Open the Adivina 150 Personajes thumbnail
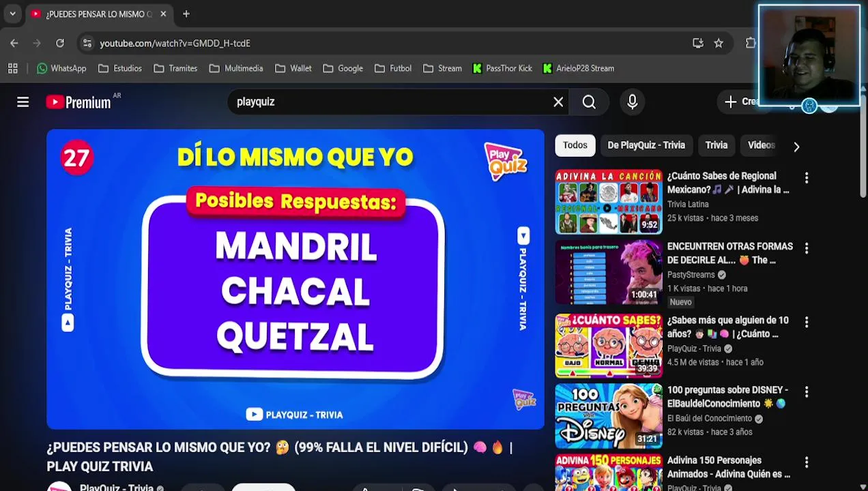Screen dimensions: 868x491 pyautogui.click(x=609, y=473)
